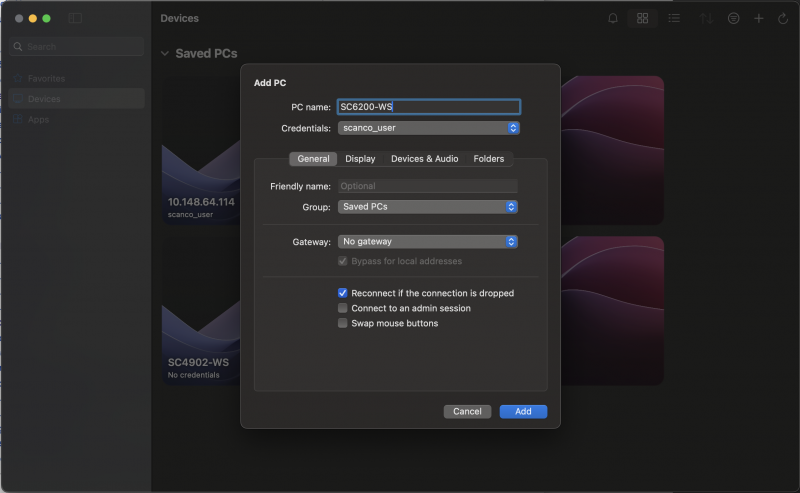
Task: Click the Search field in sidebar
Action: [77, 46]
